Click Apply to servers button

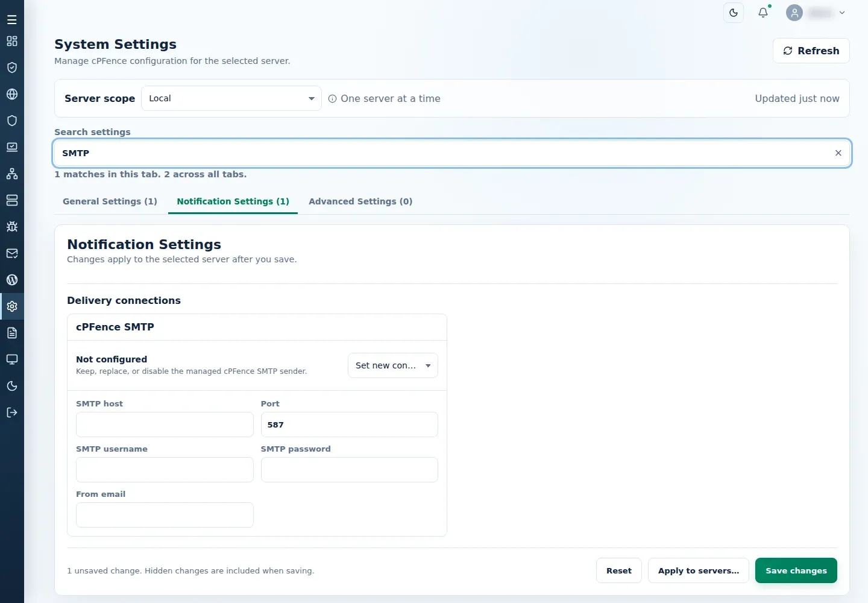(x=699, y=570)
